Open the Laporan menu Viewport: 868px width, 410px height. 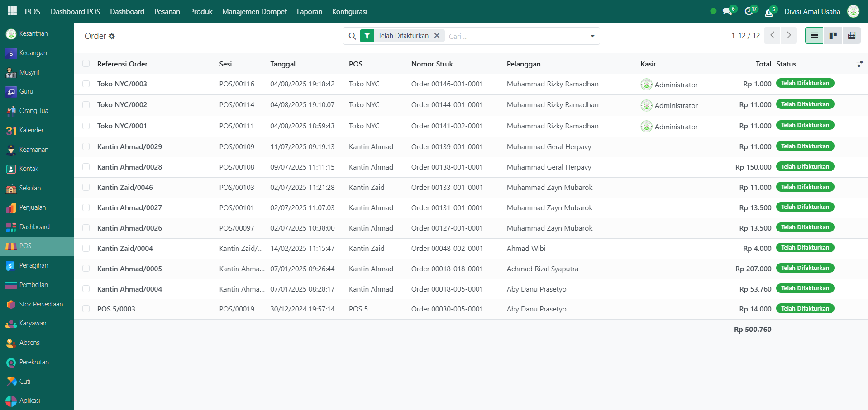(309, 11)
